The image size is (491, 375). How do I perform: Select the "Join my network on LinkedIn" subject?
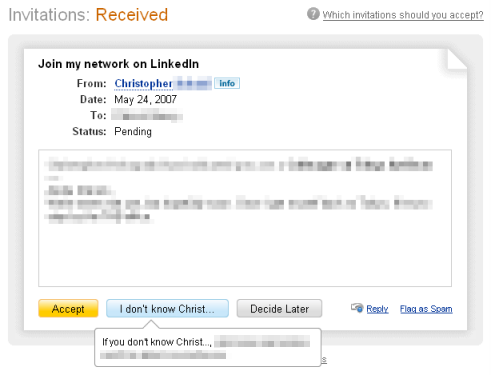pos(118,64)
